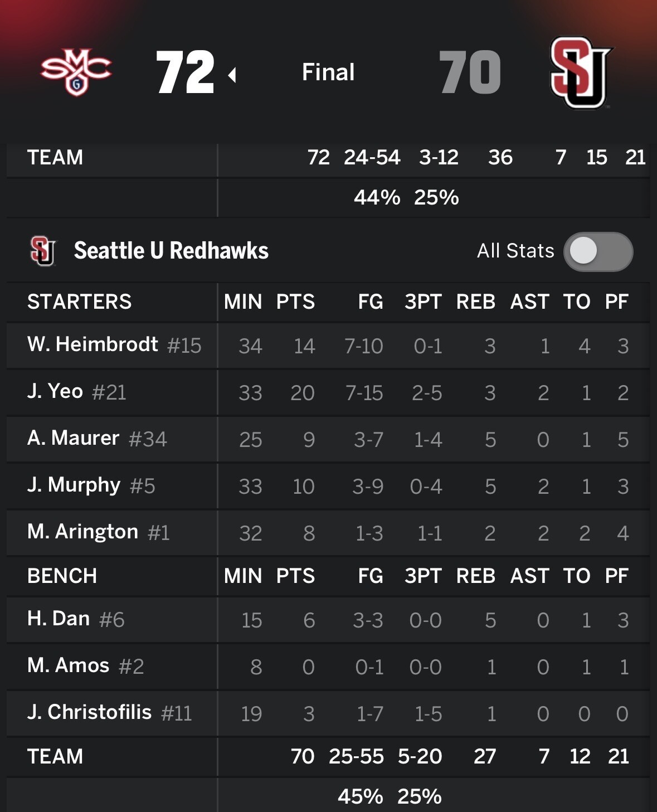The image size is (657, 812).
Task: Open J. Yeo #21 player profile
Action: pyautogui.click(x=77, y=392)
